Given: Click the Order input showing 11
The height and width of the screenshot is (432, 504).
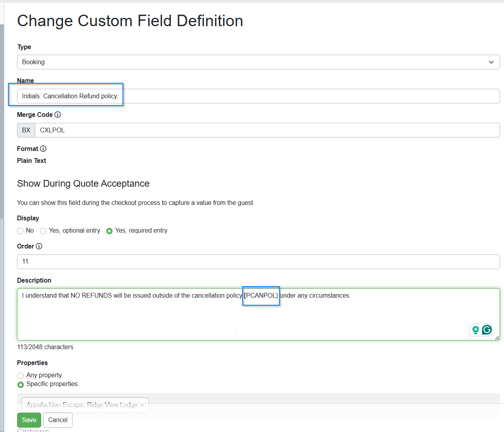Looking at the screenshot, I should 258,262.
